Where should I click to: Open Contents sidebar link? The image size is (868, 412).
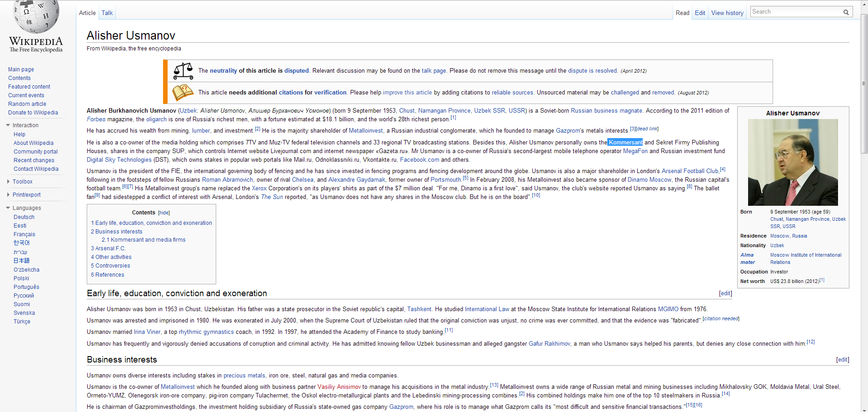19,78
